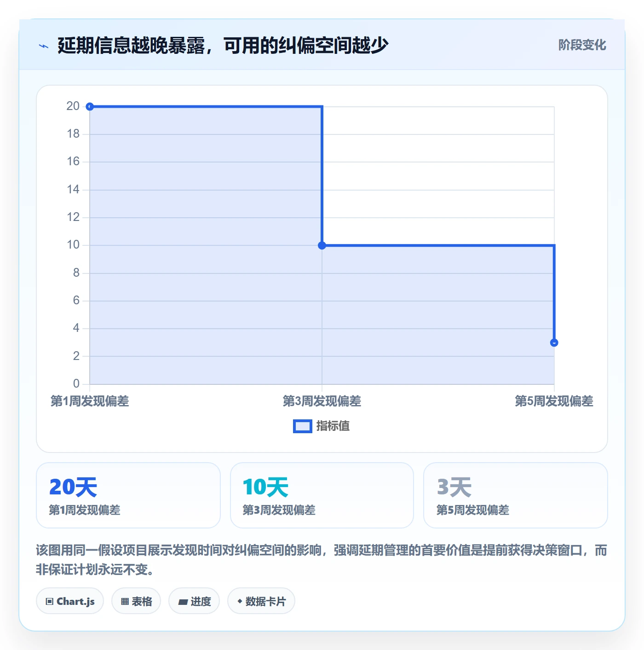Open the 3天 data card
Screen dimensions: 644x650
pyautogui.click(x=516, y=495)
